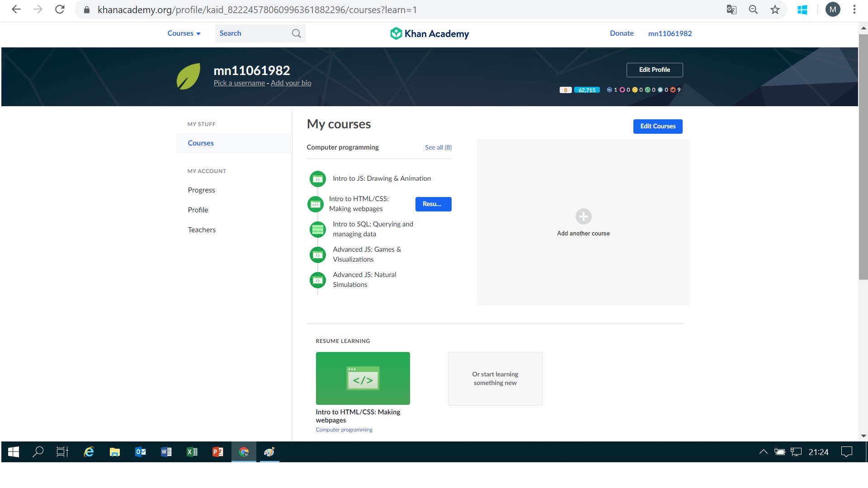This screenshot has height=488, width=868.
Task: Open Task View on the taskbar
Action: click(62, 452)
